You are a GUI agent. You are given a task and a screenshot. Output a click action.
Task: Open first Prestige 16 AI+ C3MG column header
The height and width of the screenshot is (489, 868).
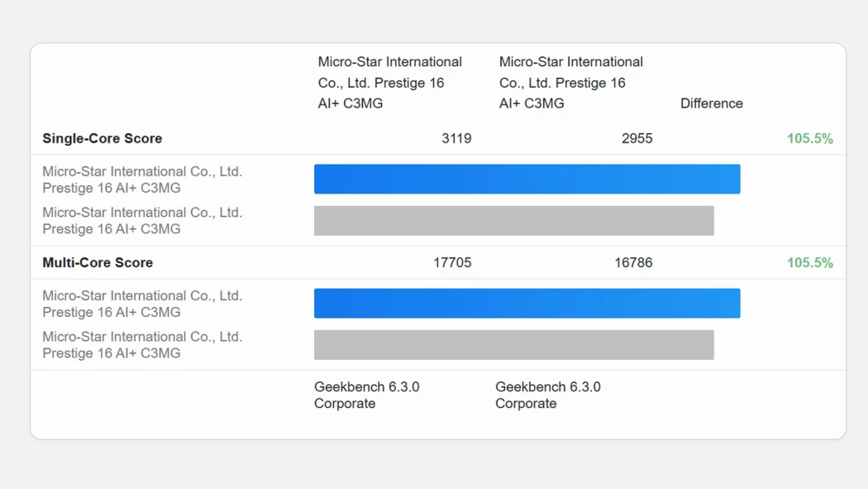pos(389,83)
